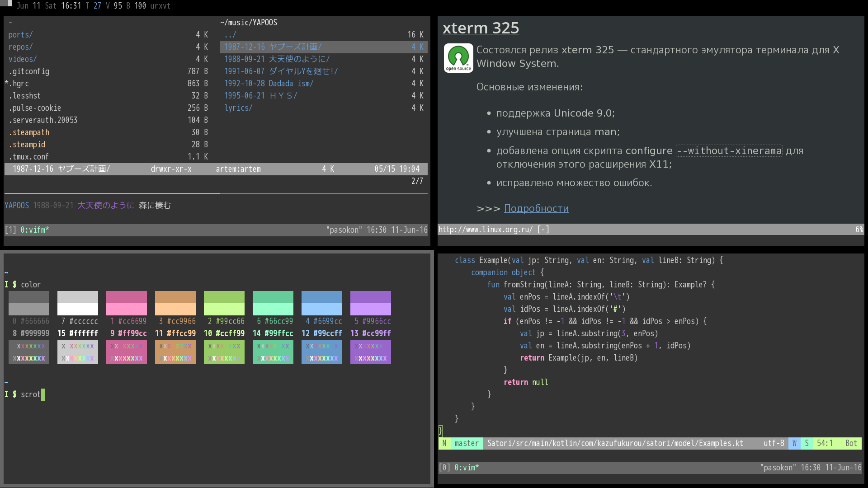Open the 1992-10-28 Dadada ism folder
The image size is (868, 488).
click(x=324, y=84)
